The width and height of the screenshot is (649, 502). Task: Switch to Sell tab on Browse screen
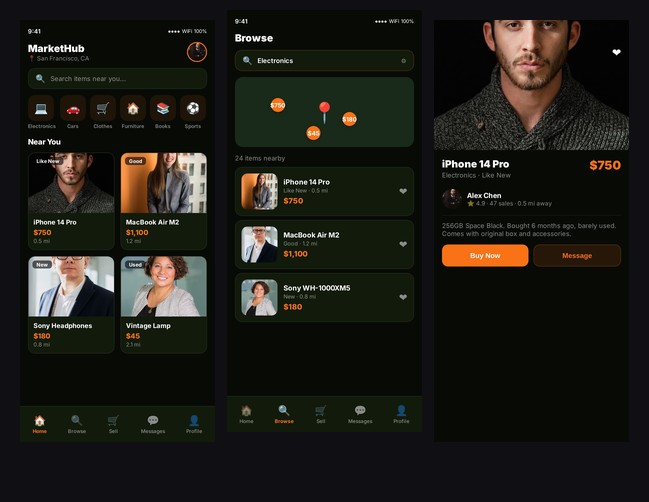pyautogui.click(x=321, y=414)
